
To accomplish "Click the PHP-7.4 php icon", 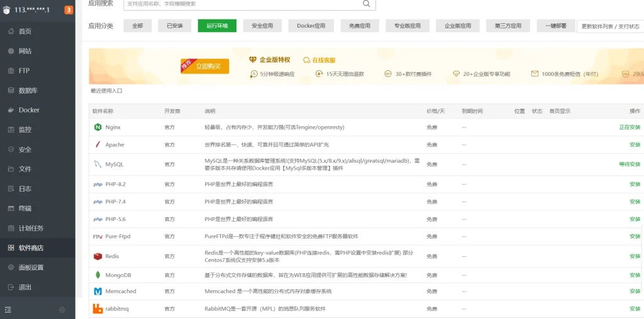I will tap(97, 202).
